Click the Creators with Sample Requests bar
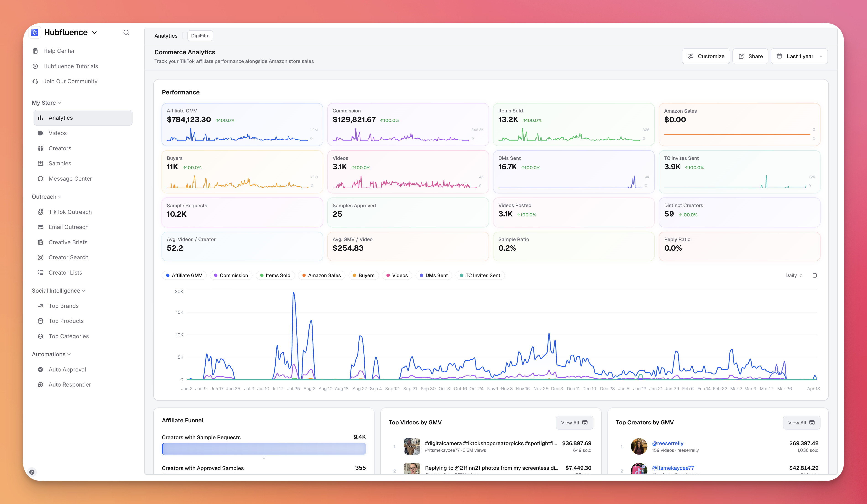The height and width of the screenshot is (504, 867). pyautogui.click(x=264, y=449)
